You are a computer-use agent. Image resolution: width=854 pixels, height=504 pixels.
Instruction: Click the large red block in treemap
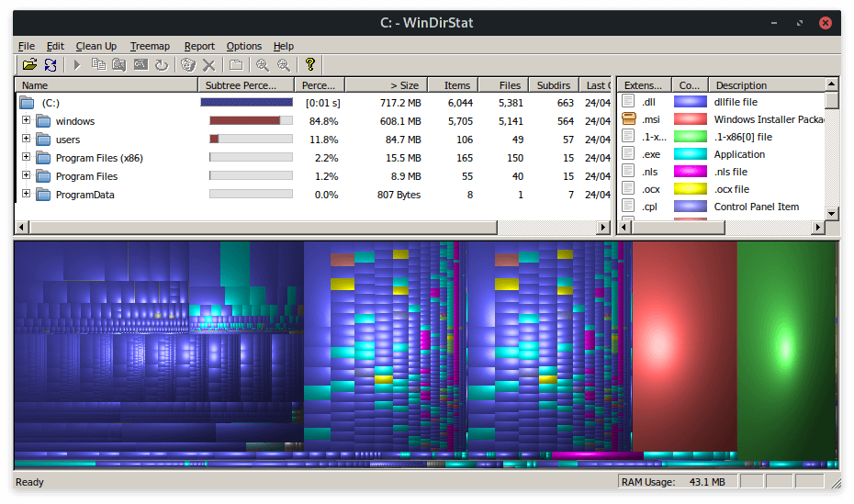pyautogui.click(x=685, y=346)
